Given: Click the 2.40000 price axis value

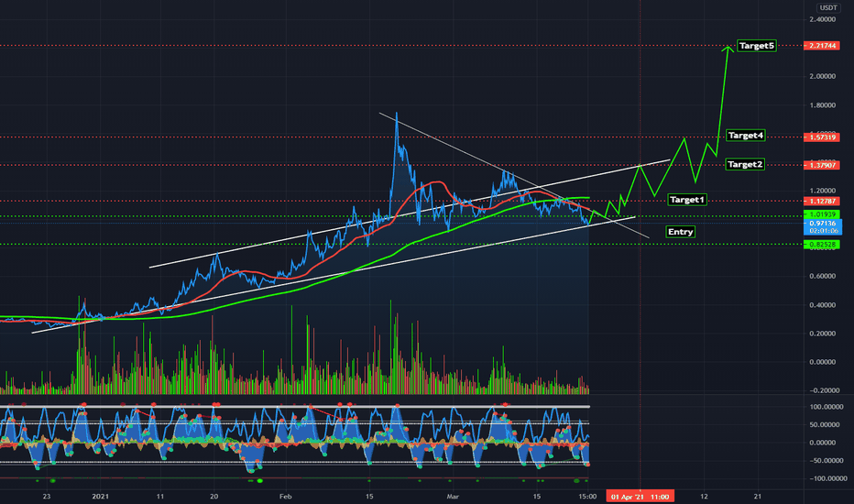Looking at the screenshot, I should pyautogui.click(x=823, y=19).
